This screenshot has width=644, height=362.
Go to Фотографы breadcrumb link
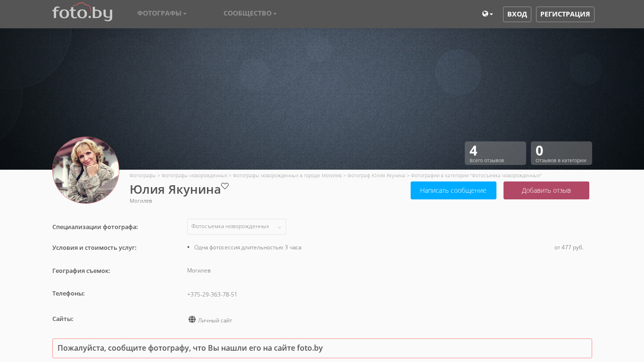point(142,175)
